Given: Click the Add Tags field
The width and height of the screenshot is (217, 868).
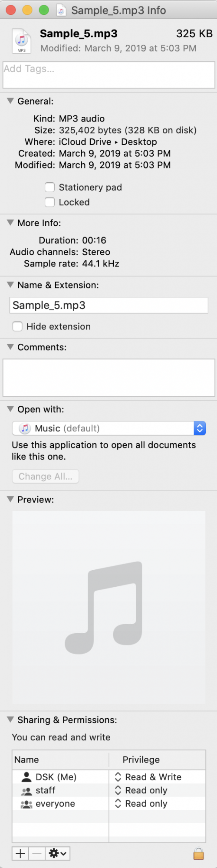Looking at the screenshot, I should [109, 75].
